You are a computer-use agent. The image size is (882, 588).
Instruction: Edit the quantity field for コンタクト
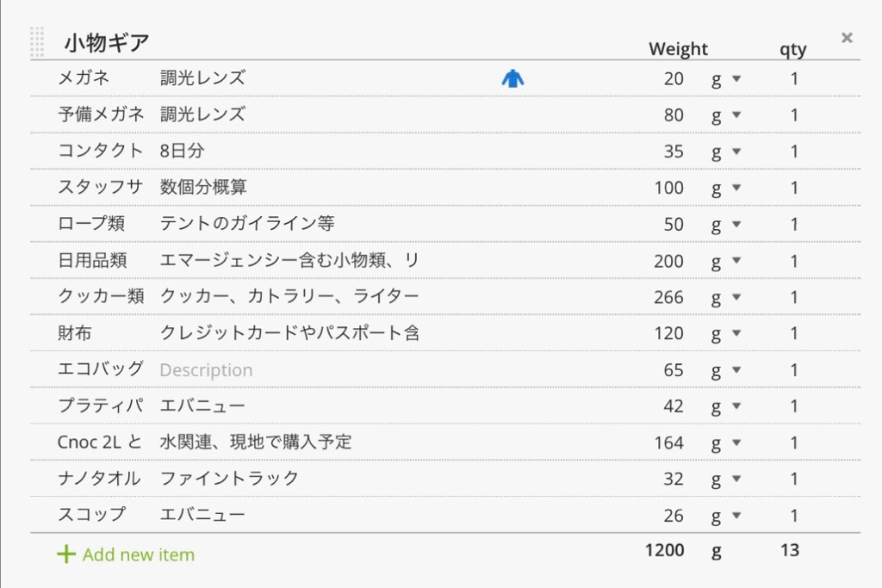click(x=794, y=152)
